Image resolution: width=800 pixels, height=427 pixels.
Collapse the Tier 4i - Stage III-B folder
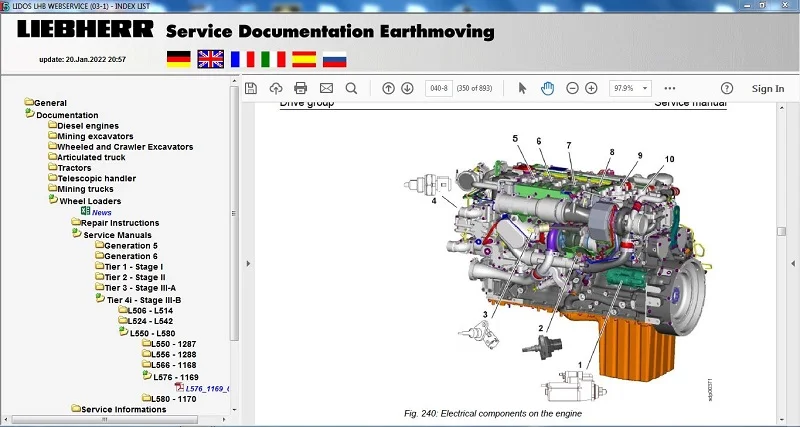pos(139,300)
